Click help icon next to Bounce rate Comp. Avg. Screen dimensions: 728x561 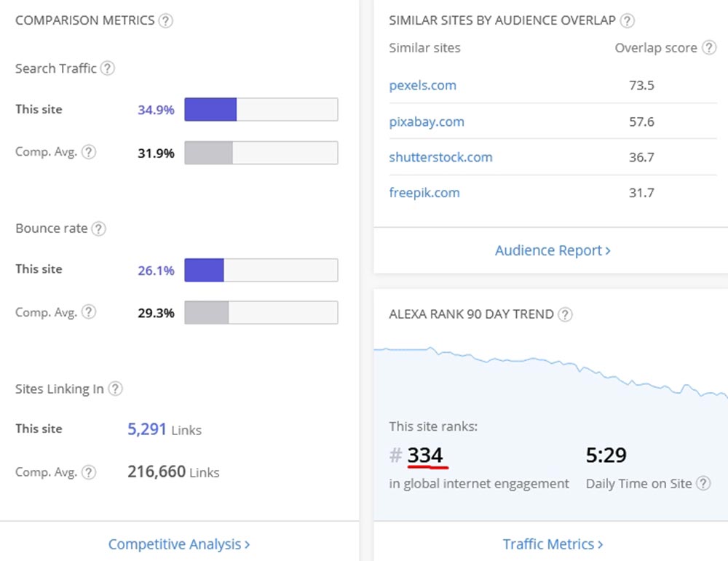89,312
